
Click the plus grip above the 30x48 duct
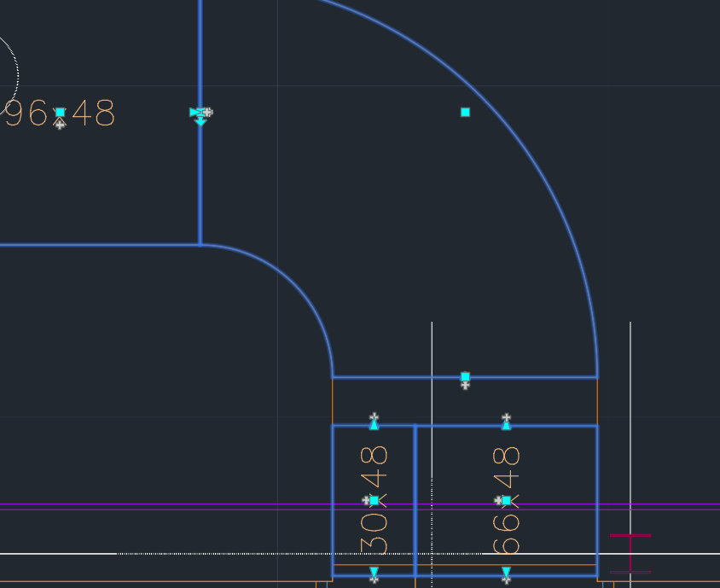(375, 416)
